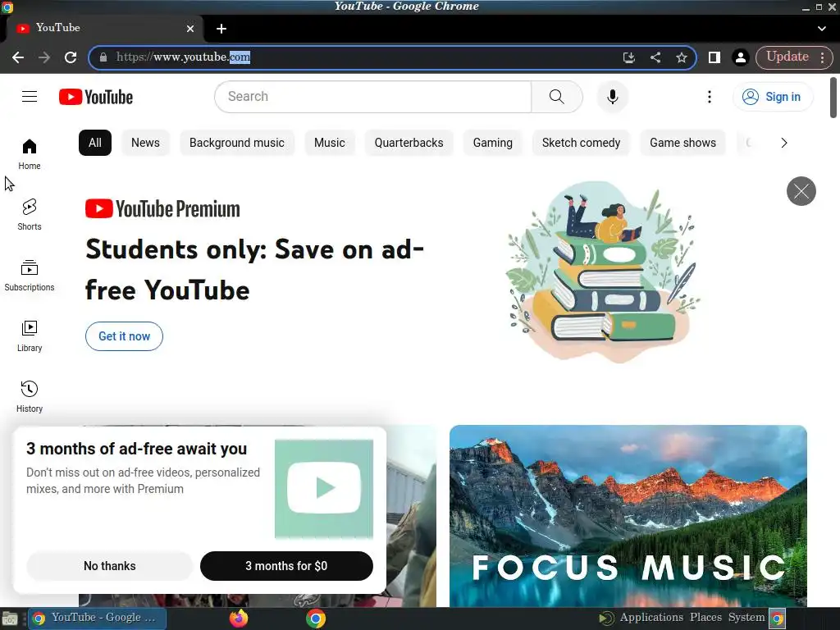Viewport: 840px width, 630px height.
Task: Select the Sketch comedy chip
Action: [582, 143]
